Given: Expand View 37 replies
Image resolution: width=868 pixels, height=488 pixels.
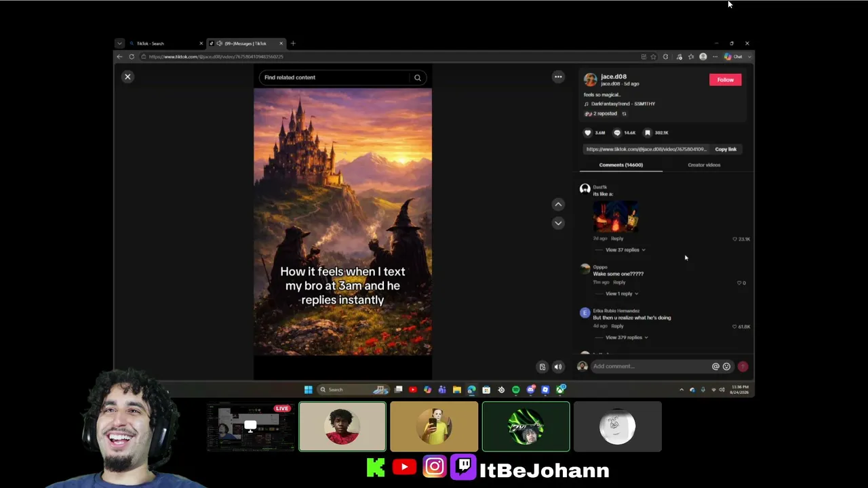Looking at the screenshot, I should pyautogui.click(x=625, y=250).
